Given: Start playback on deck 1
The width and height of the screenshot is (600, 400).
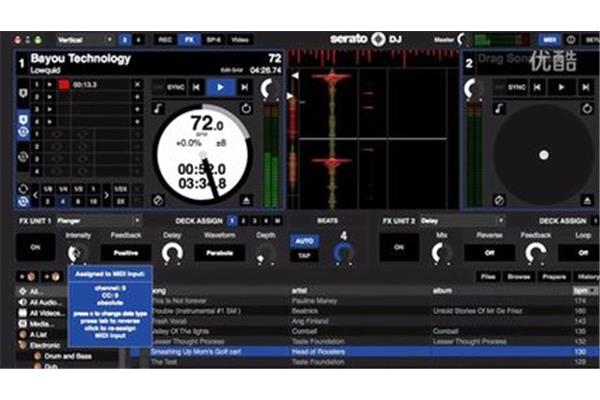Looking at the screenshot, I should (220, 87).
